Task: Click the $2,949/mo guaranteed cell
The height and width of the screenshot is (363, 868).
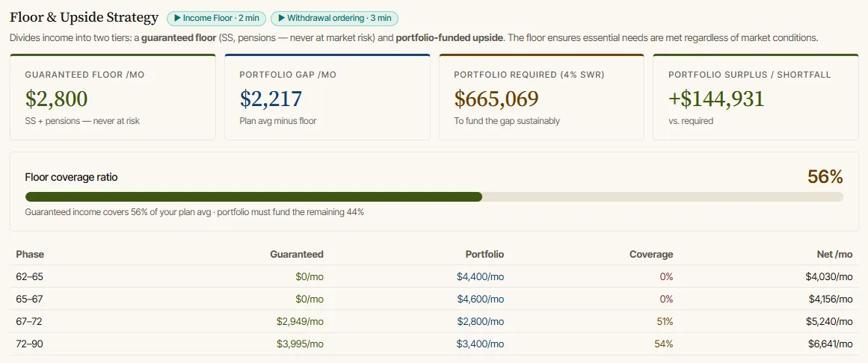Action: click(300, 321)
